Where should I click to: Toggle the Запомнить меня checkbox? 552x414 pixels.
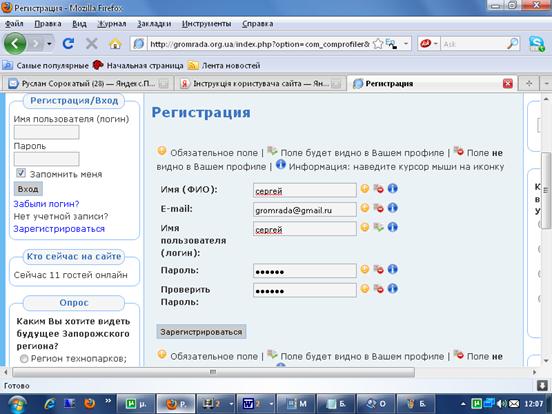[21, 173]
